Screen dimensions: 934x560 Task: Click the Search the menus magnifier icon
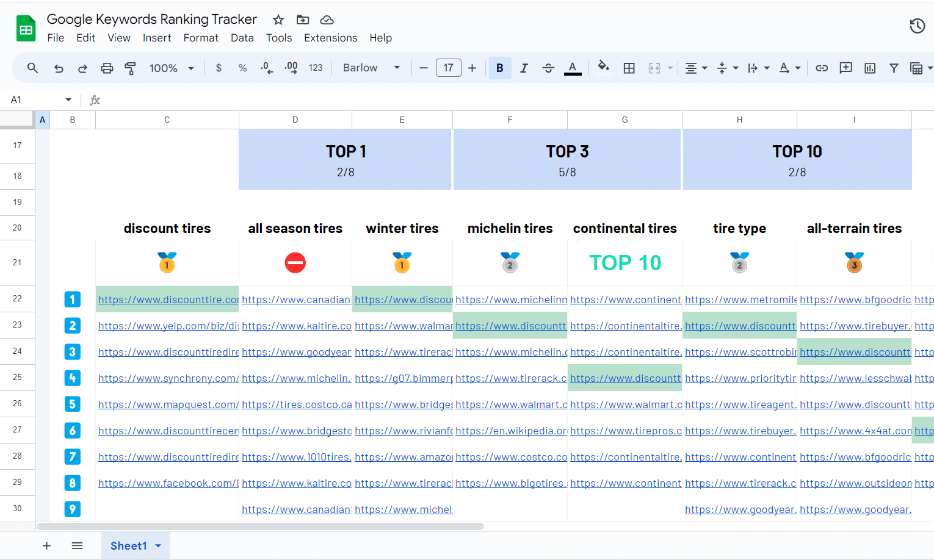pos(32,68)
